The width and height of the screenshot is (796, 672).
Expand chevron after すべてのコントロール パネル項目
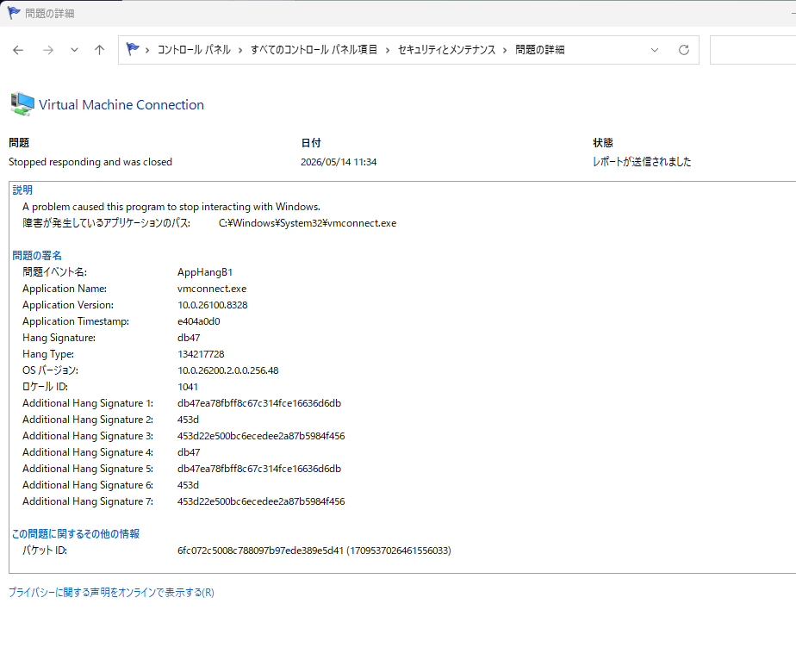(388, 50)
